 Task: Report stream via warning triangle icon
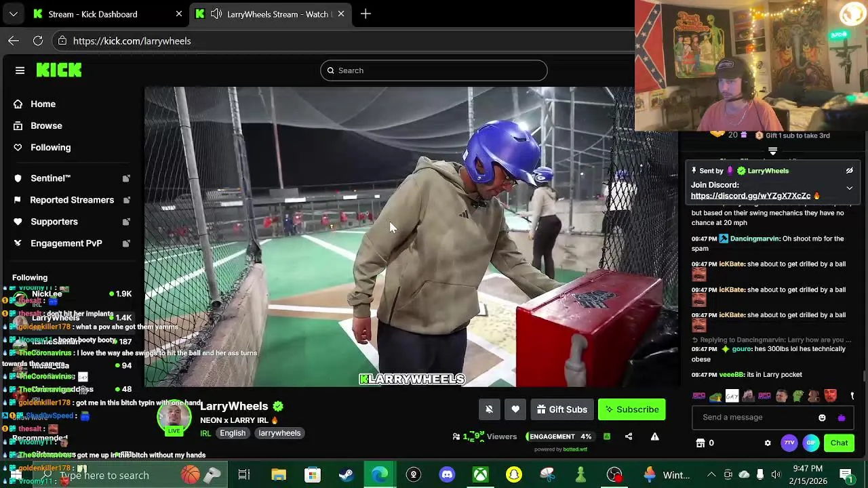[655, 436]
